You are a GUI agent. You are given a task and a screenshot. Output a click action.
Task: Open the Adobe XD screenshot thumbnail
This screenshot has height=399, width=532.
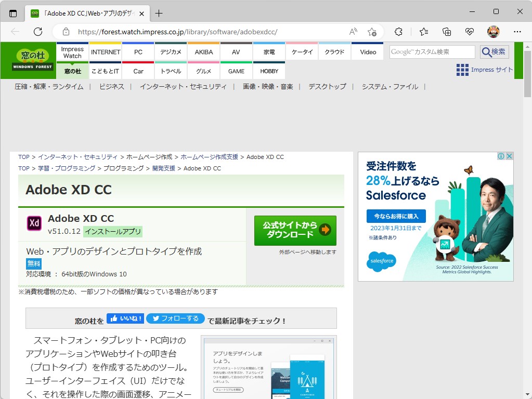coord(269,367)
